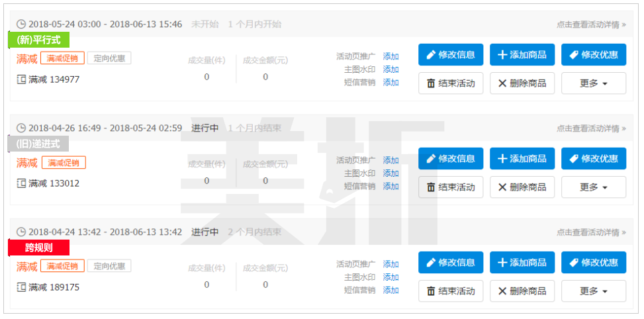Image resolution: width=644 pixels, height=319 pixels.
Task: Click the green (新)平行式 label
Action: pos(38,40)
